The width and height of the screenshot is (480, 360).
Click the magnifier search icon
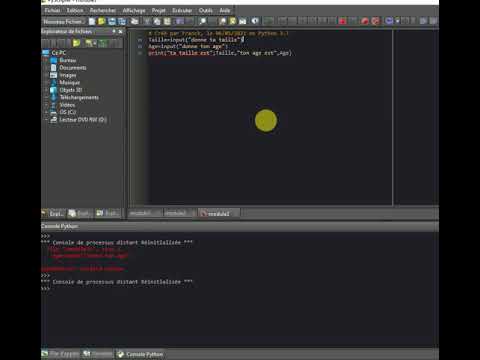(203, 21)
